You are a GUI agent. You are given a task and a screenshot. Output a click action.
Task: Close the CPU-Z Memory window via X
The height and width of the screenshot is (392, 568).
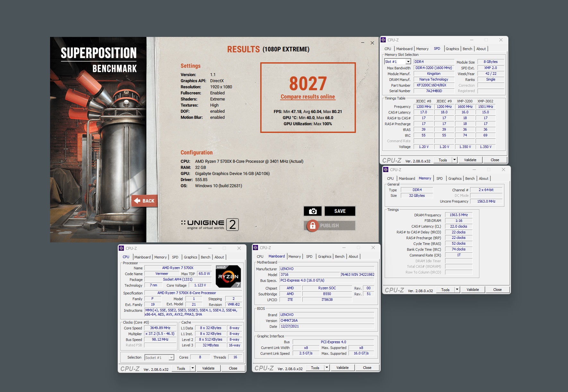tap(503, 170)
